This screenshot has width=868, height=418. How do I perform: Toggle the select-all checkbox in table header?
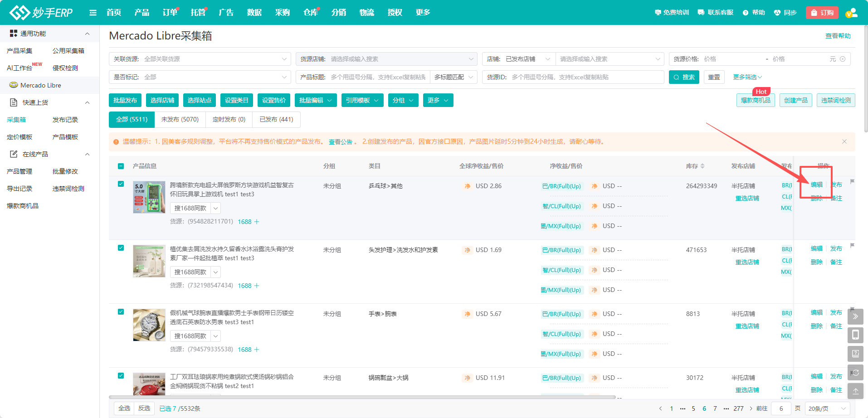(121, 166)
